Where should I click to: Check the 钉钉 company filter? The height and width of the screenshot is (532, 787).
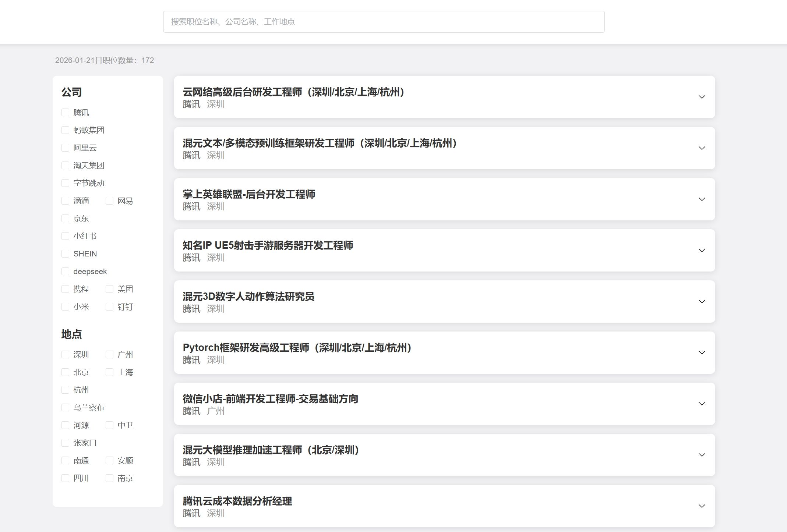coord(110,307)
